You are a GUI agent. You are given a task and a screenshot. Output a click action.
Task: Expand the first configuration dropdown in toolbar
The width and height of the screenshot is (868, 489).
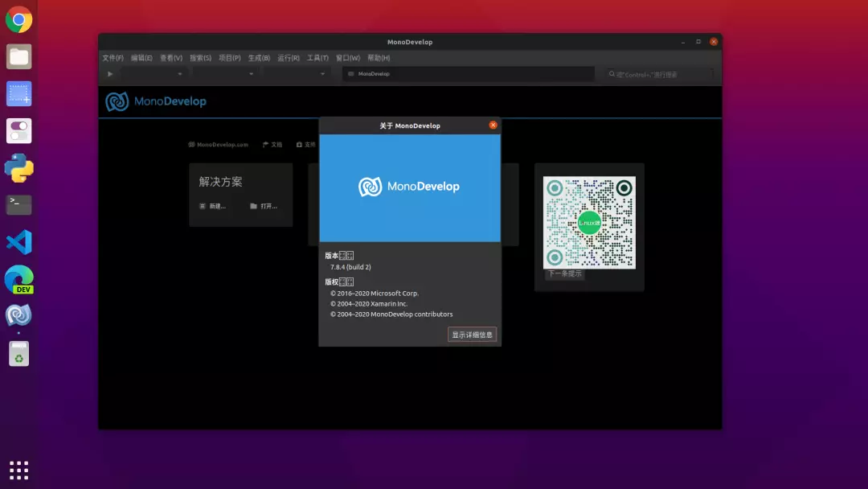[179, 74]
